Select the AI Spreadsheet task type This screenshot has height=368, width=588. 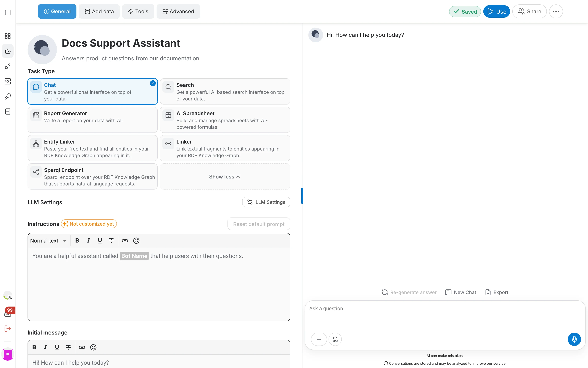[225, 120]
